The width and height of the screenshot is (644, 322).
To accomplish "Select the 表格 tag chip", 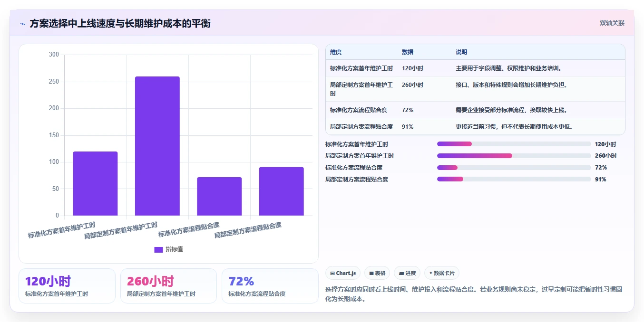I will pos(377,273).
